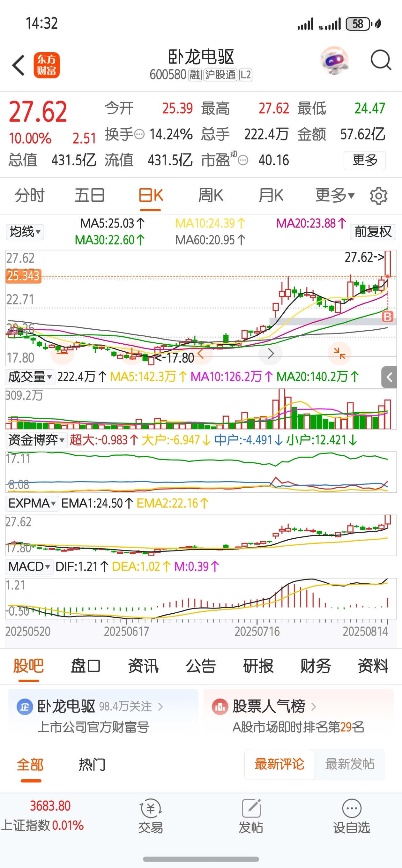Tap the add to watchlist icon

point(352,808)
